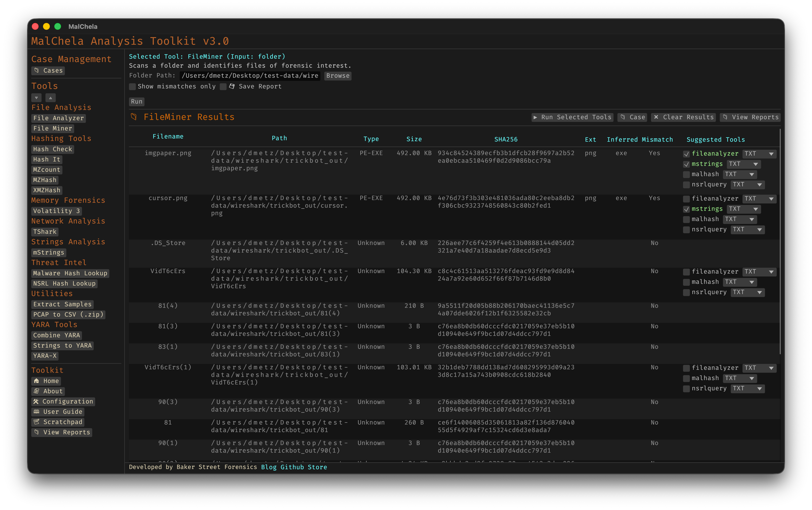Screen dimensions: 812x510
Task: Open Cases in Case Management
Action: [x=48, y=70]
